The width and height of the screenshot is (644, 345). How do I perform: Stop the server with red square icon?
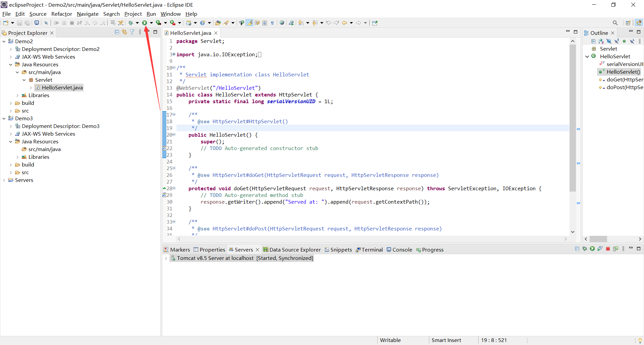608,249
